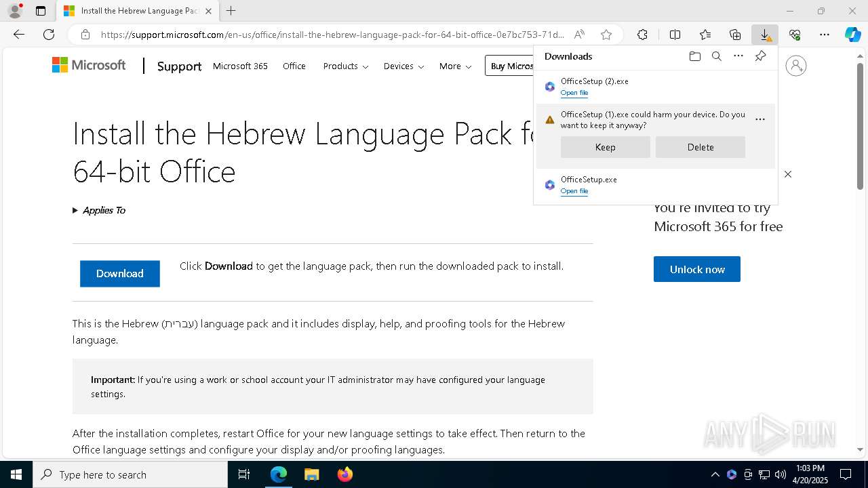Open Edge Settings and more menu

pos(825,35)
